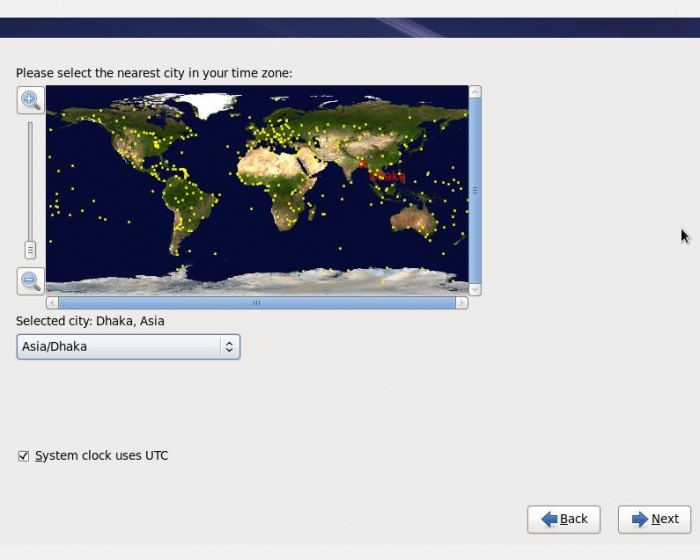Go to the next installer step

tap(654, 519)
